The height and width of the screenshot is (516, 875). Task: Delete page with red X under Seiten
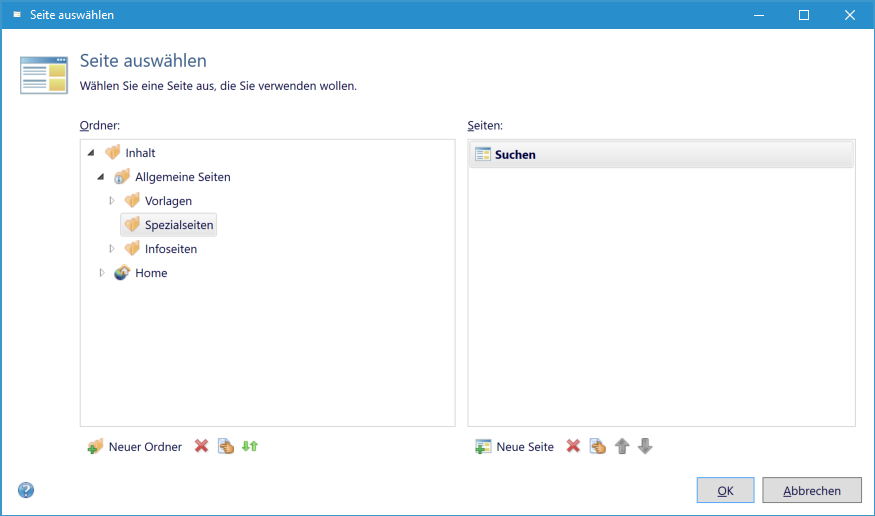point(573,446)
